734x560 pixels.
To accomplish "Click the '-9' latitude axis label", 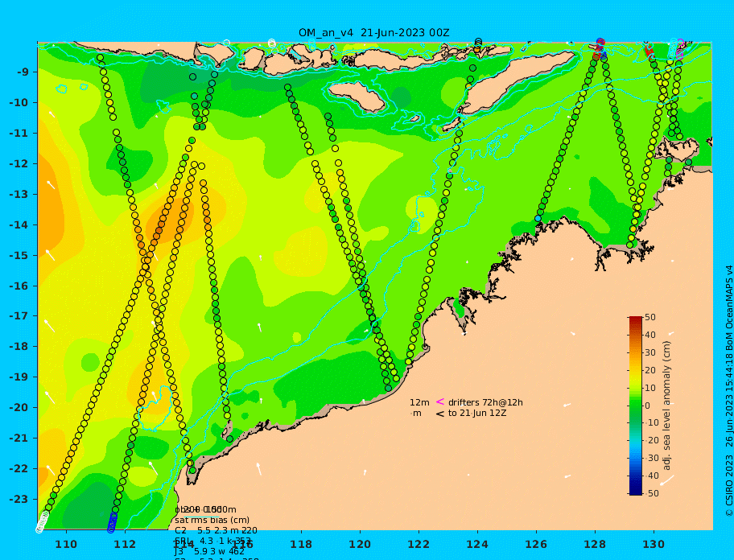I will (x=23, y=72).
